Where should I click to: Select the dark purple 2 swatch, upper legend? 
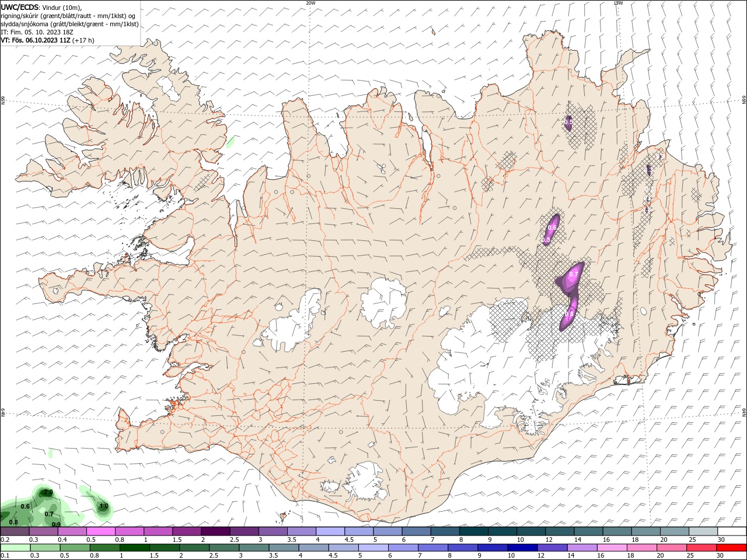tap(215, 531)
